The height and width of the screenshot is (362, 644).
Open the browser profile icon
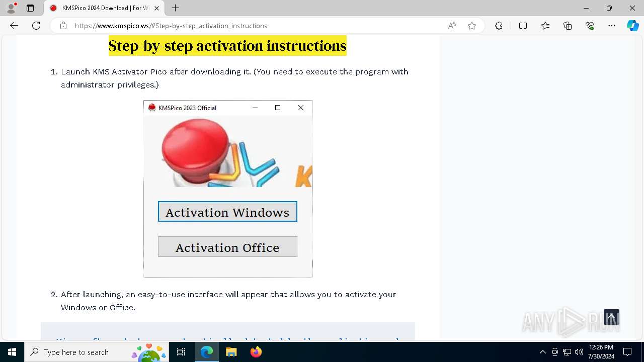[x=11, y=8]
